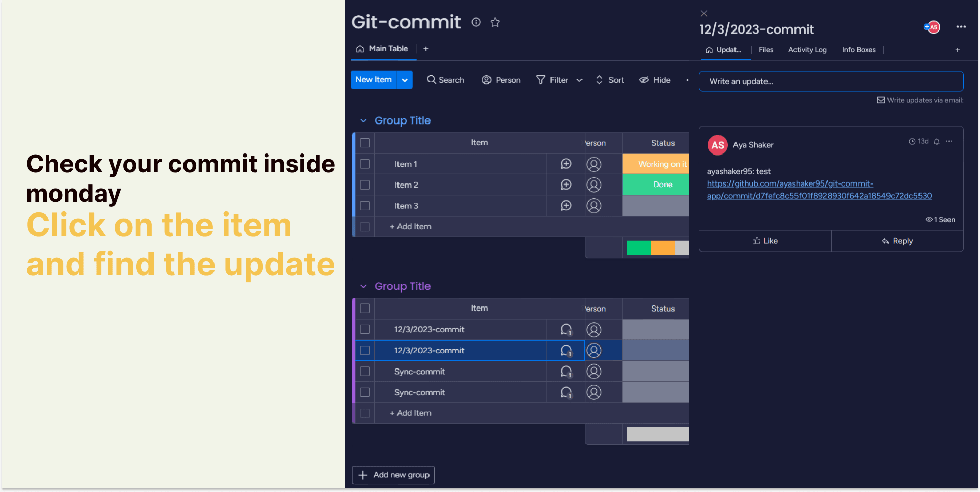Select all items in first group header checkbox
Image resolution: width=980 pixels, height=492 pixels.
(x=365, y=143)
